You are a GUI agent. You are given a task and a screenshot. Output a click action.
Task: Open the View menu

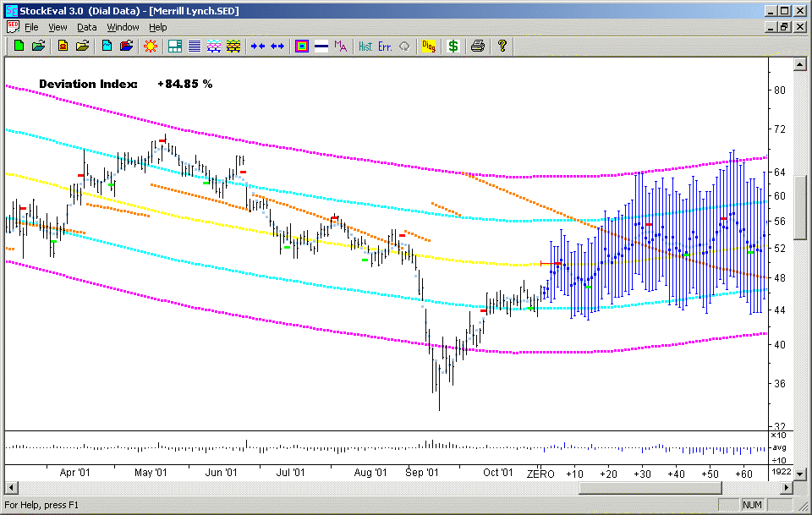point(58,27)
